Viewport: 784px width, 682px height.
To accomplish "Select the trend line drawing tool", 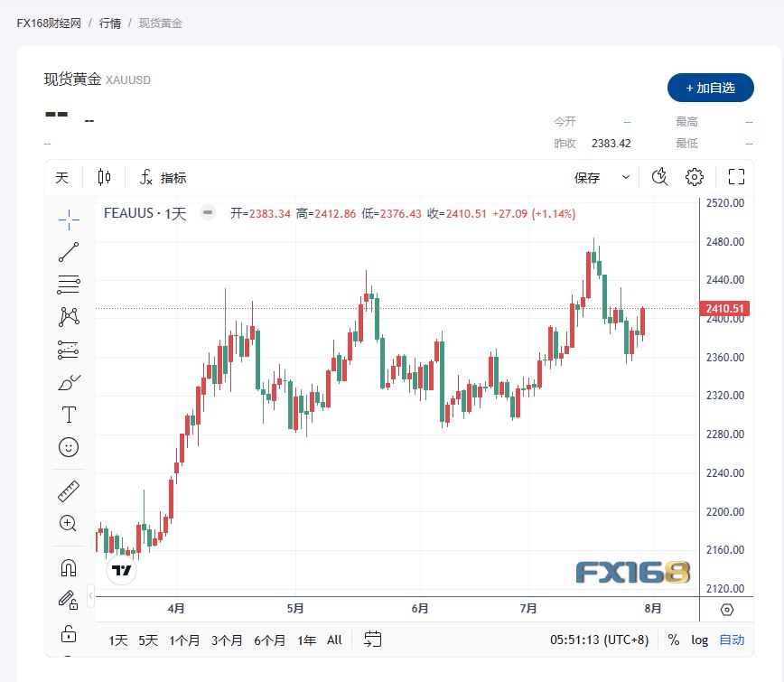I will tap(69, 252).
